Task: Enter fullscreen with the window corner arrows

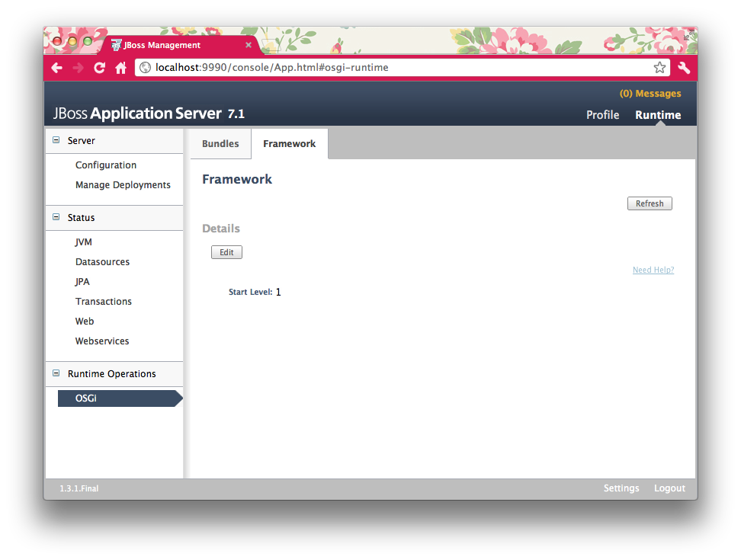Action: click(x=688, y=36)
